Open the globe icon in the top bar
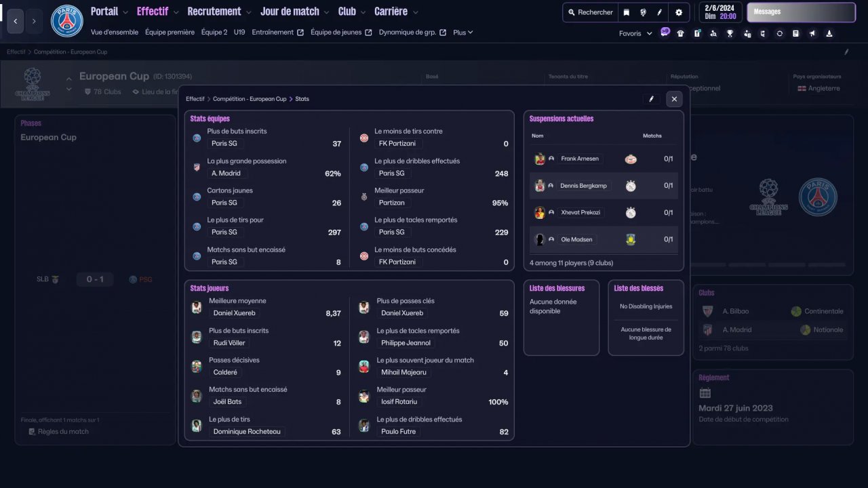The height and width of the screenshot is (488, 868). click(643, 12)
